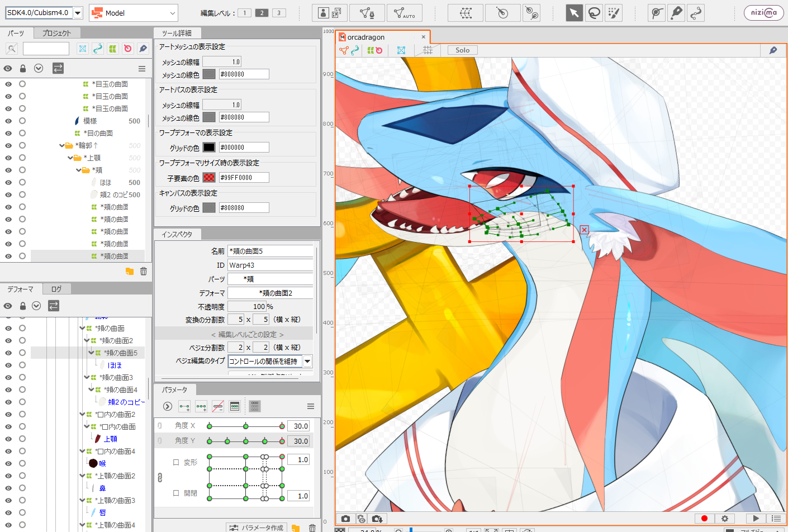Click the new folder icon in Parts panel
The width and height of the screenshot is (788, 532).
click(x=130, y=271)
